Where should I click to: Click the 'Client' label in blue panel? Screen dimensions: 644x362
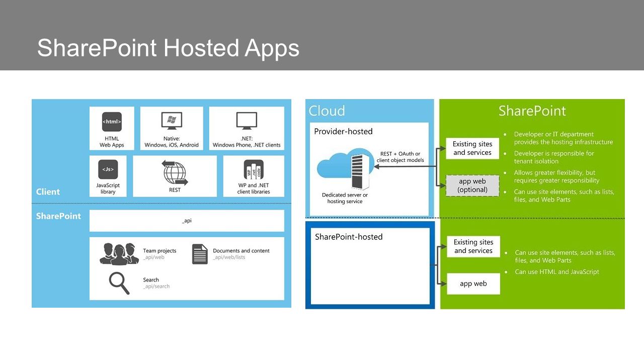[x=48, y=192]
